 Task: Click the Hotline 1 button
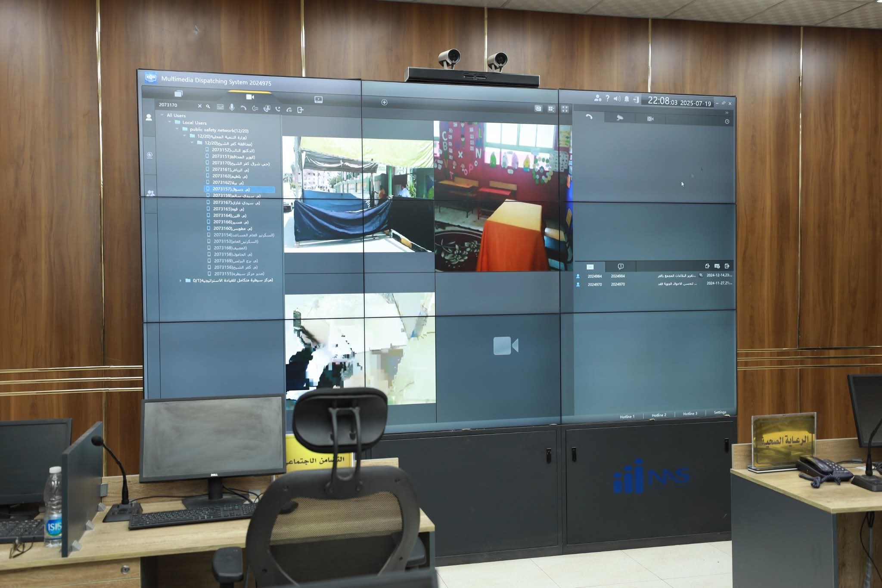coord(627,417)
